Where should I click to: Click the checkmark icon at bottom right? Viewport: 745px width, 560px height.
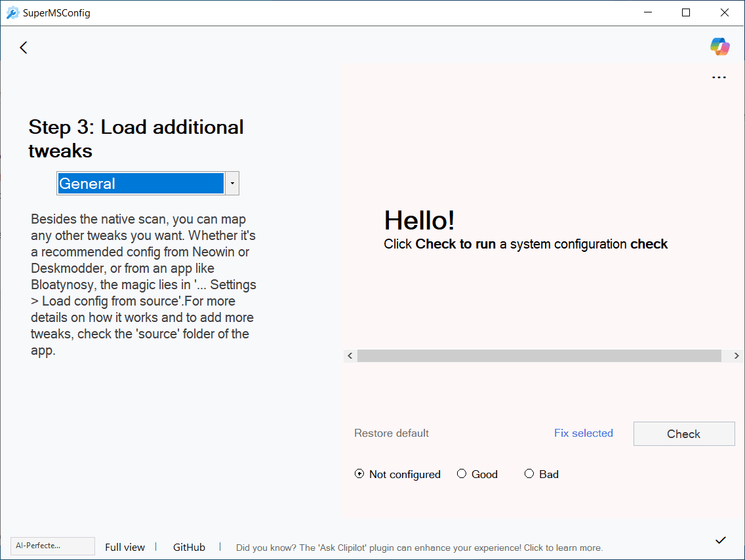pyautogui.click(x=721, y=540)
